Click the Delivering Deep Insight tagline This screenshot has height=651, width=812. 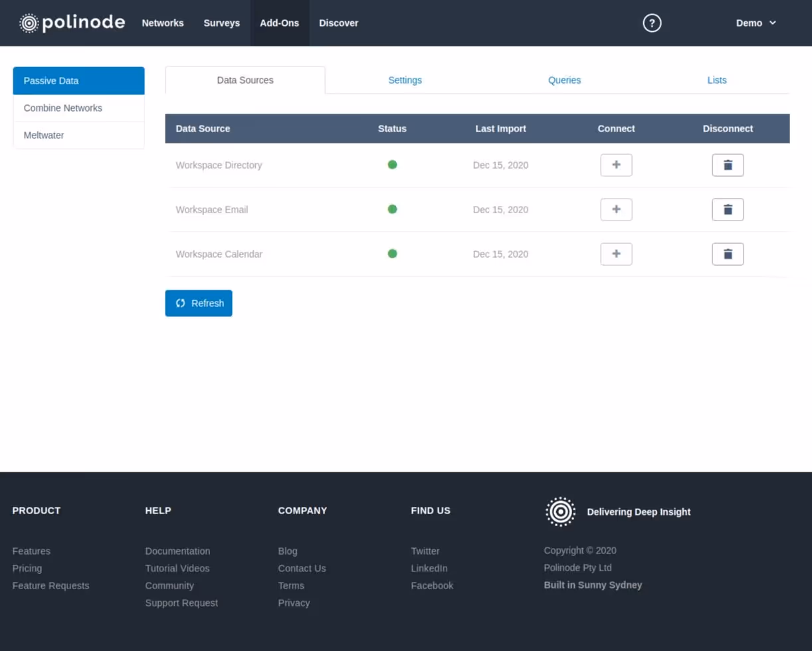[x=639, y=512]
